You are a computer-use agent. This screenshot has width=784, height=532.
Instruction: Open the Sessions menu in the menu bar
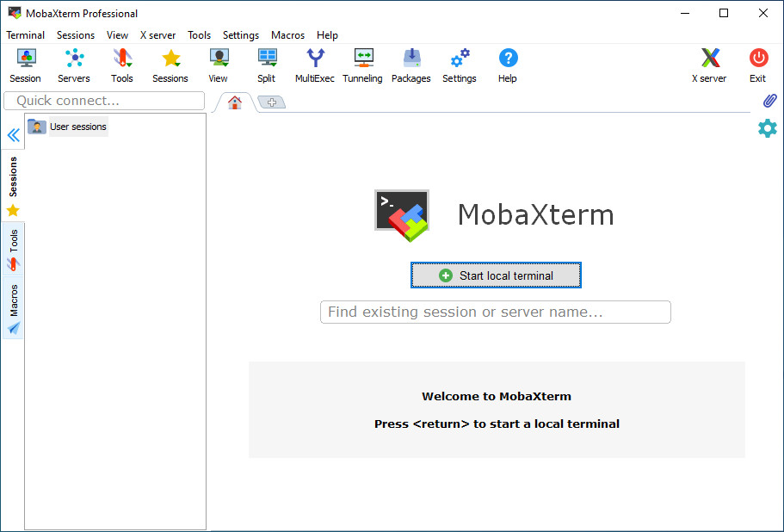76,35
